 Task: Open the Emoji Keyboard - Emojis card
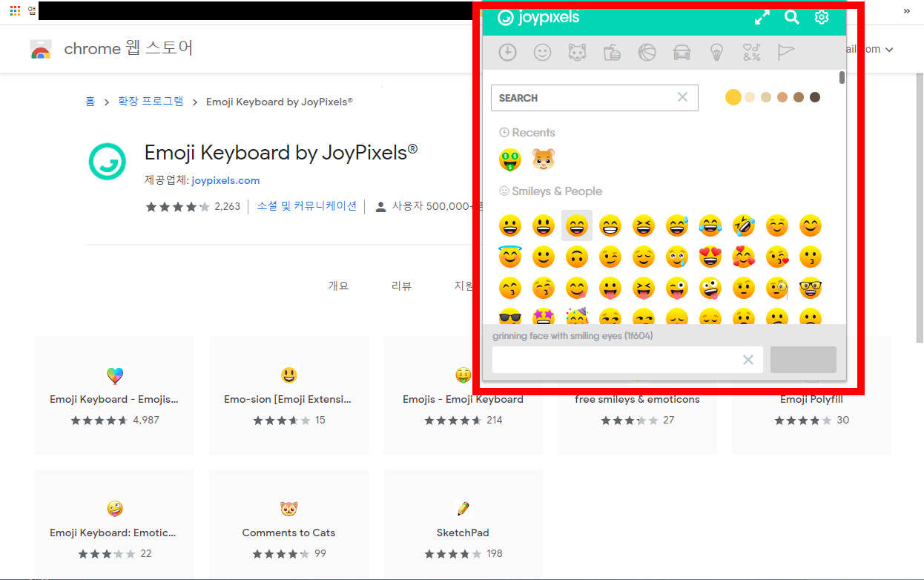(115, 395)
